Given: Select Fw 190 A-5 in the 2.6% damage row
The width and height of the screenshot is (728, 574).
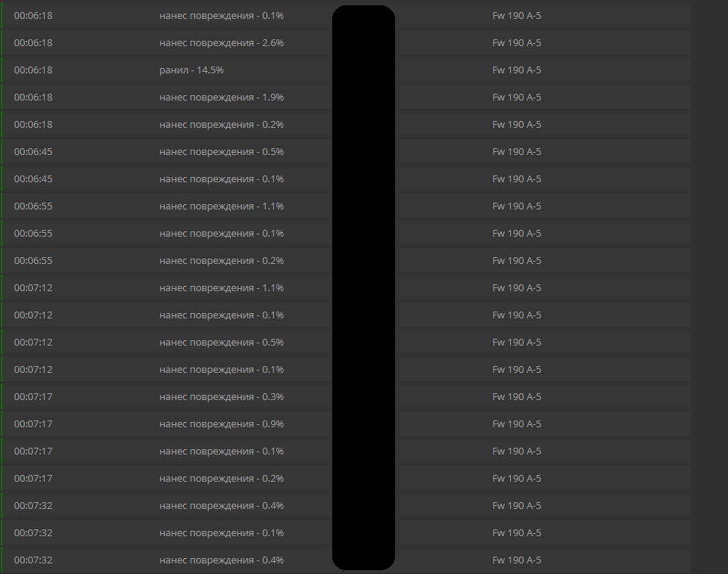Looking at the screenshot, I should click(x=517, y=42).
